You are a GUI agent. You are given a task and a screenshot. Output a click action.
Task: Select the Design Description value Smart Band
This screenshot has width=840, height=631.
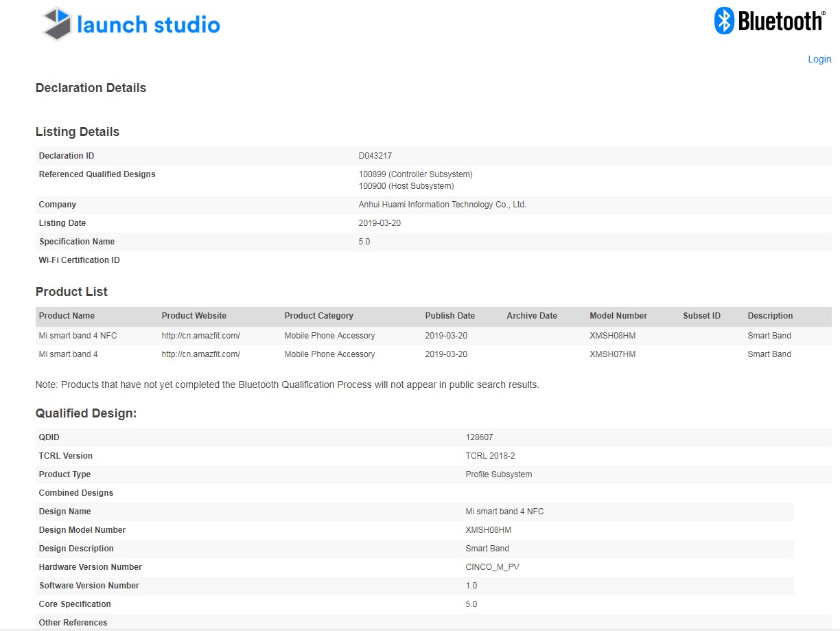click(487, 549)
